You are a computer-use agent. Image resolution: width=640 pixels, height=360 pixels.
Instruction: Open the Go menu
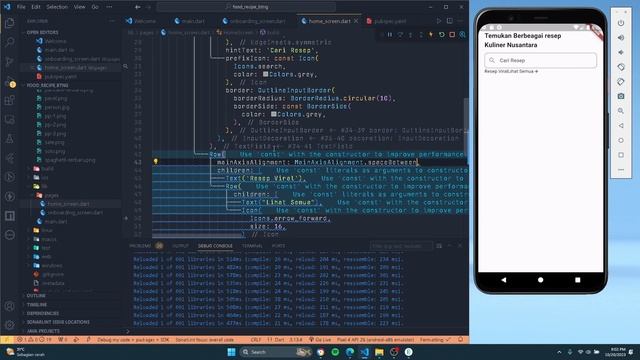point(95,7)
